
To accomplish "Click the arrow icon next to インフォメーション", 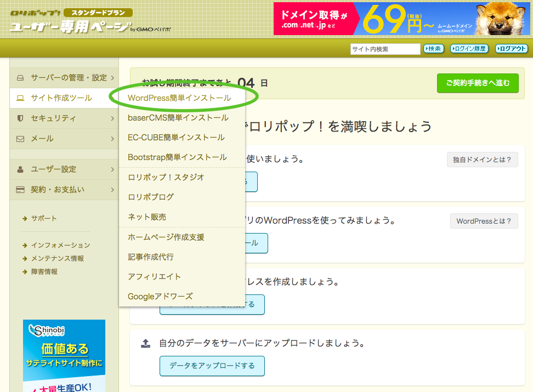I will pos(25,246).
